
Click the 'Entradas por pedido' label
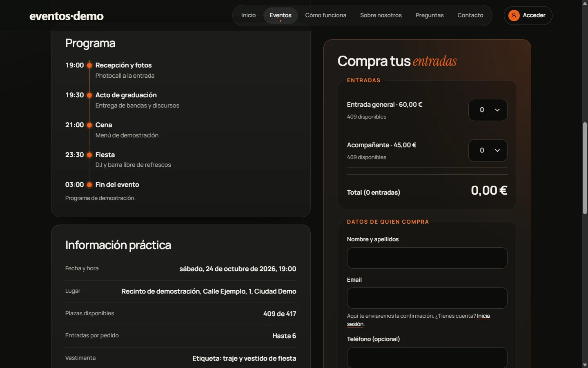pos(92,335)
